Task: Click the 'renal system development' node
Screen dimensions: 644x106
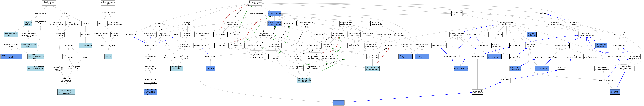Action: click(x=553, y=57)
